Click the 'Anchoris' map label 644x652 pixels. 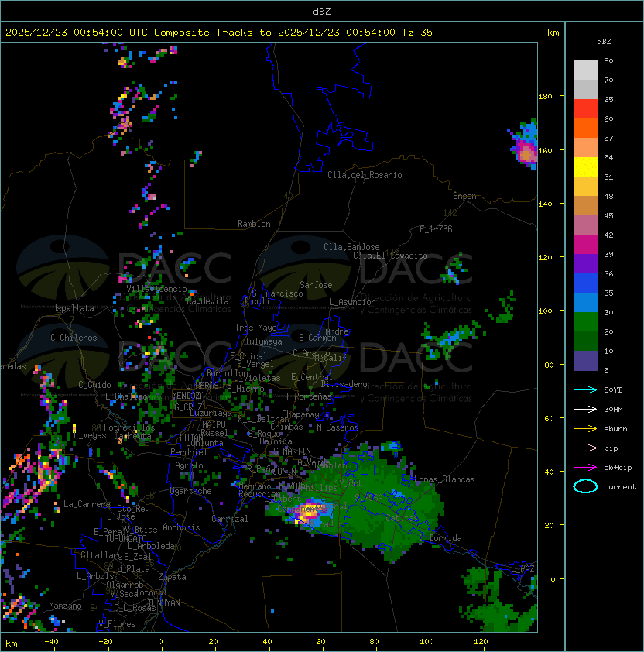[x=181, y=527]
